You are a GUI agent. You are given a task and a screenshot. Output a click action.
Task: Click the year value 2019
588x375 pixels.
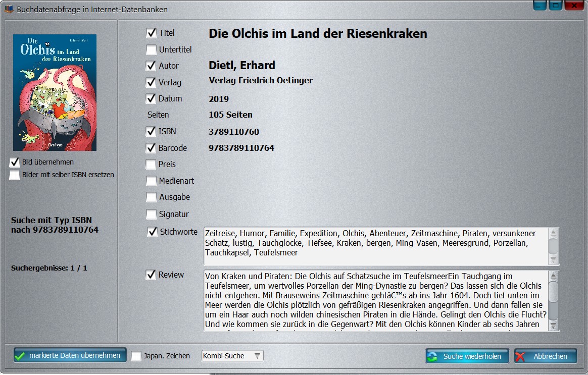(219, 99)
